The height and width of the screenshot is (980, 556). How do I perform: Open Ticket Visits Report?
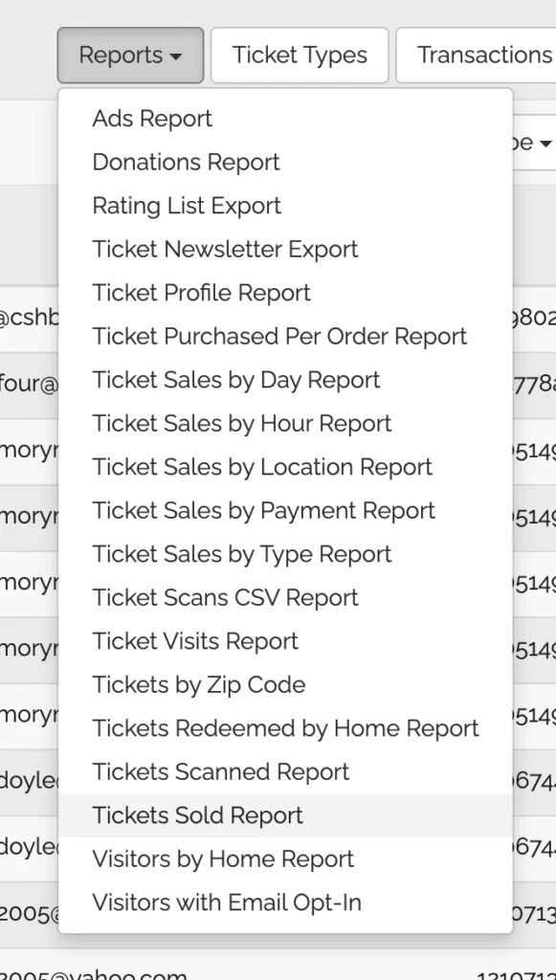point(285,640)
